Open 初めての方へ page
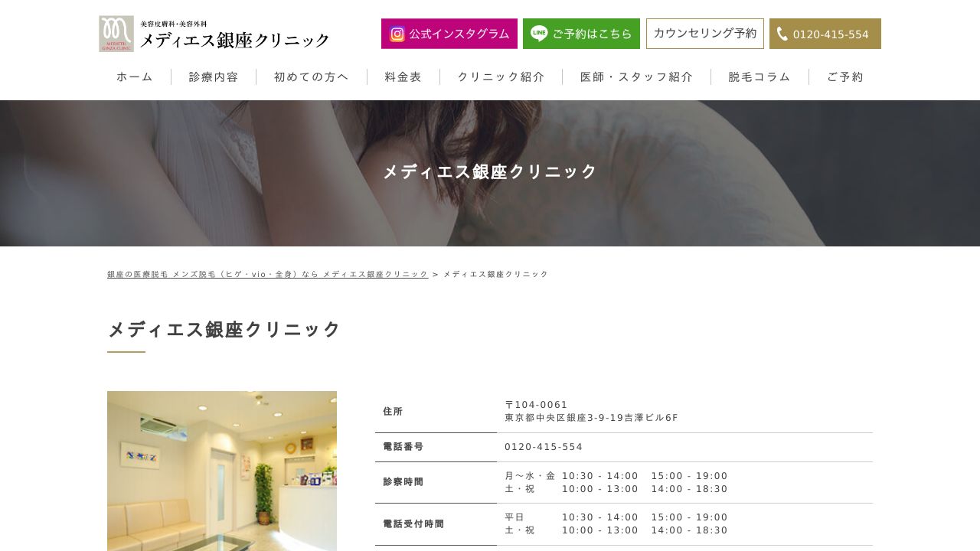The height and width of the screenshot is (551, 980). [311, 77]
